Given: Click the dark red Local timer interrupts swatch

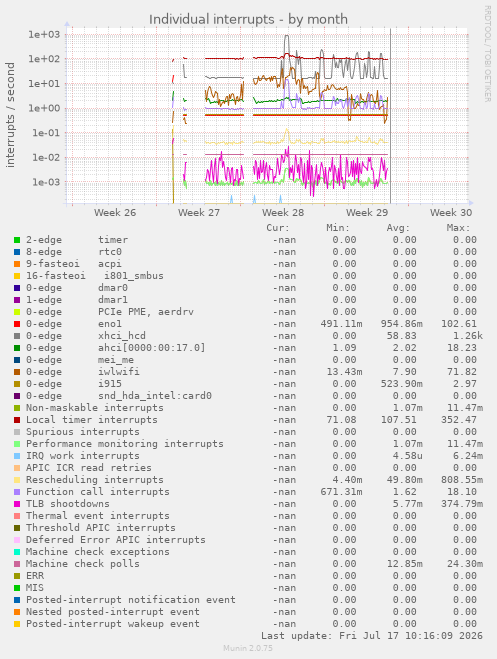Looking at the screenshot, I should [17, 420].
